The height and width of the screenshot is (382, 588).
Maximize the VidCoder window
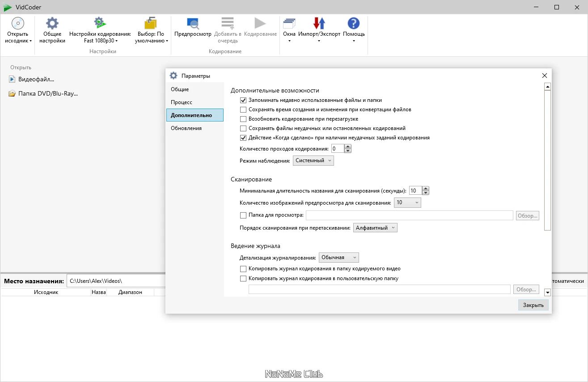coord(557,7)
